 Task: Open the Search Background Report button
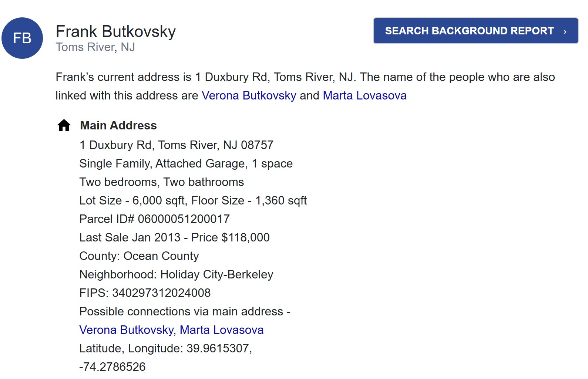click(476, 31)
